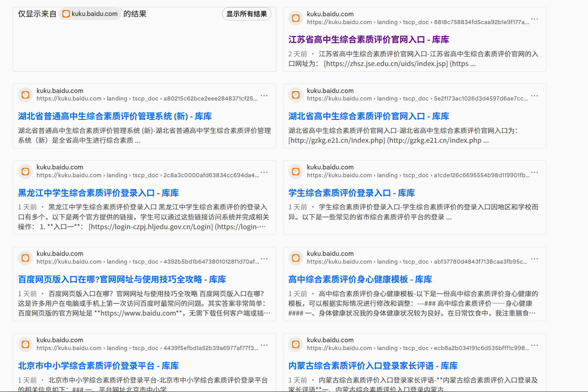Open more options for 百度网页版入口 result
The height and width of the screenshot is (392, 588).
tap(264, 259)
